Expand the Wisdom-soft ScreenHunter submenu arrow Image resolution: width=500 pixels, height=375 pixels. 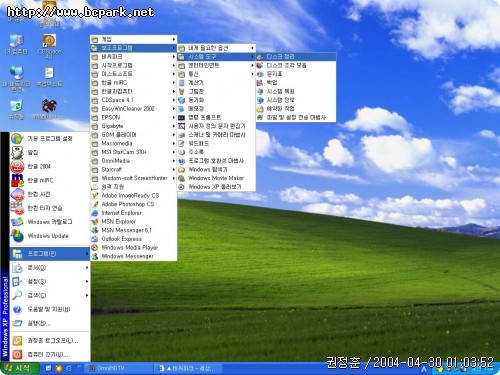pyautogui.click(x=174, y=178)
